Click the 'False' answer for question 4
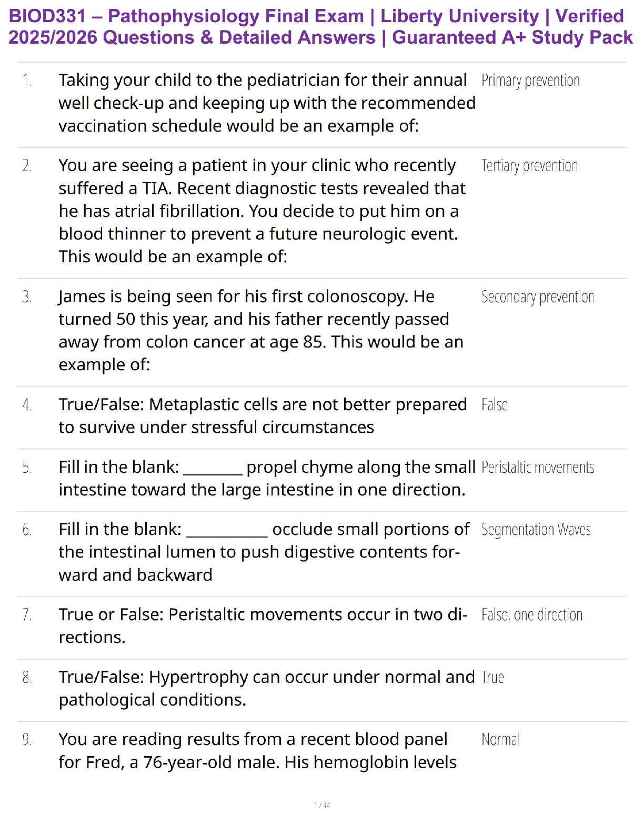644x834 pixels. [x=495, y=405]
